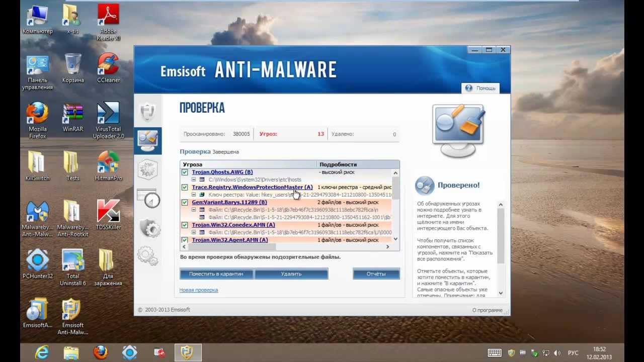Select the Scan sidebar icon with monitor and brush

147,141
